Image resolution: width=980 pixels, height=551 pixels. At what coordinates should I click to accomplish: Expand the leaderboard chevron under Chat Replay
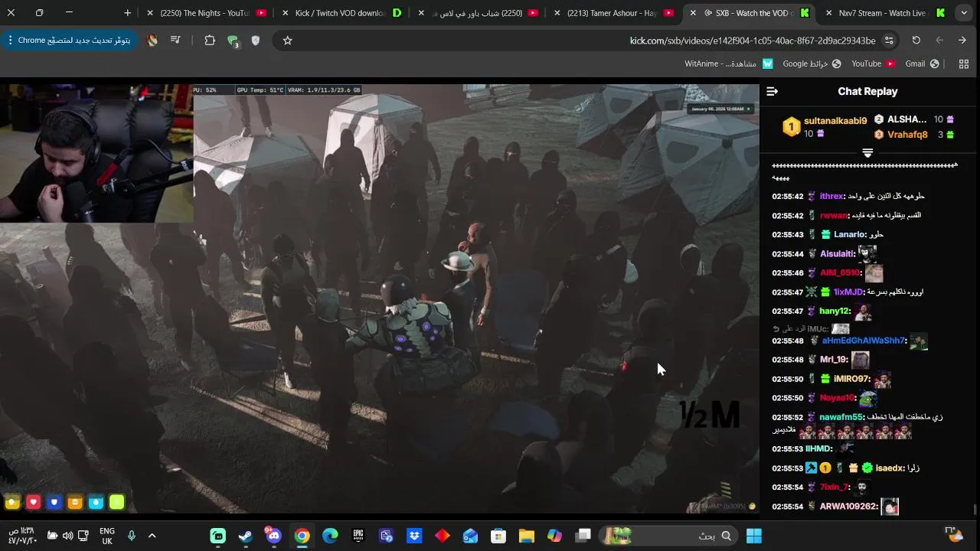(x=867, y=153)
